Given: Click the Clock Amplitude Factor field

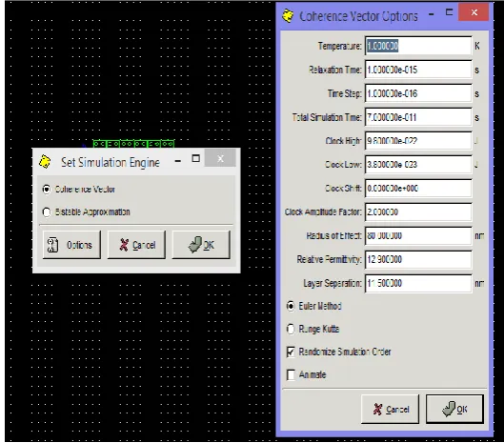Looking at the screenshot, I should [x=418, y=212].
